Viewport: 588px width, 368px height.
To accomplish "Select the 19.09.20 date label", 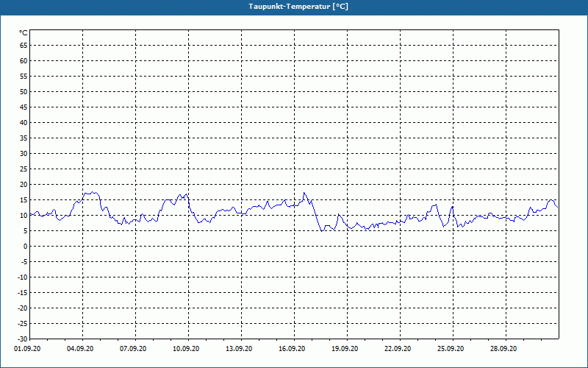I will click(x=345, y=349).
